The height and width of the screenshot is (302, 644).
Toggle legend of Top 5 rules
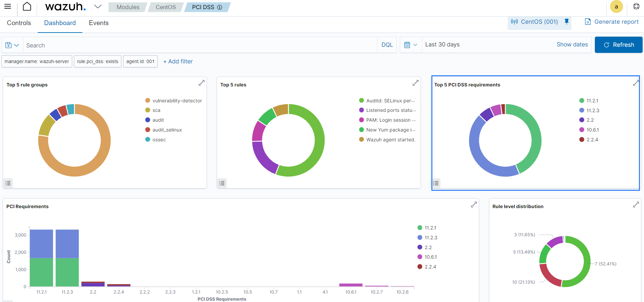click(222, 183)
